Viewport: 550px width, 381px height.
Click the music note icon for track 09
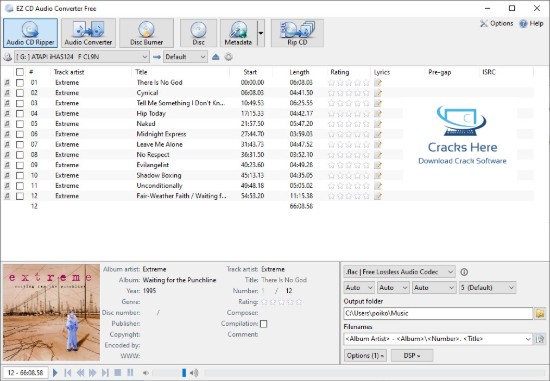click(7, 165)
